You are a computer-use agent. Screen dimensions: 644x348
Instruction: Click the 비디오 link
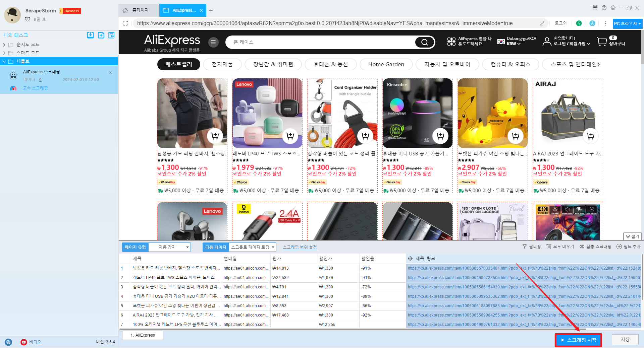35,342
